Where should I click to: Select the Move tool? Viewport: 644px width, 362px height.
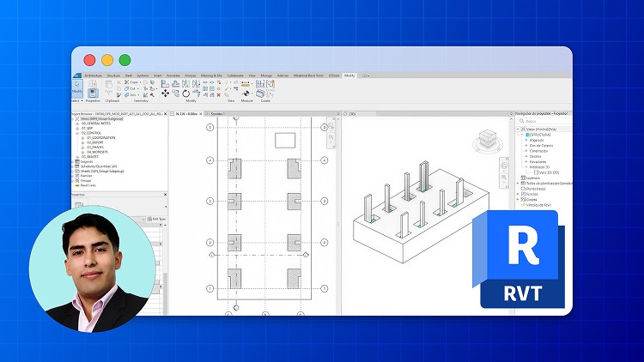(x=166, y=94)
